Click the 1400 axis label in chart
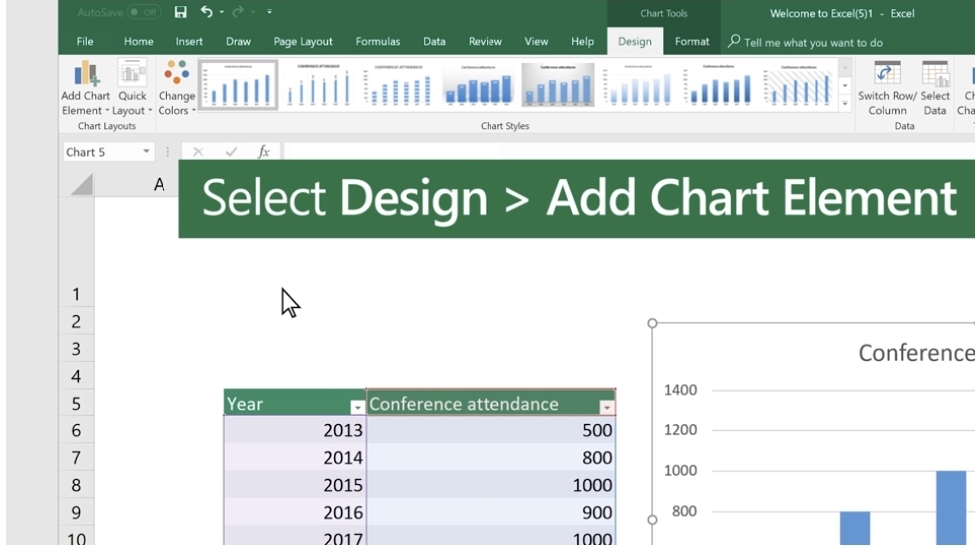Viewport: 980px width, 550px height. tap(680, 390)
